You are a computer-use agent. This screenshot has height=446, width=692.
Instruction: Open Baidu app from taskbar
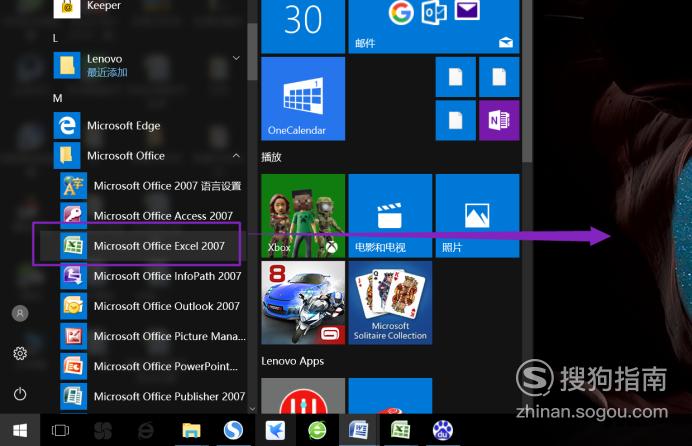pyautogui.click(x=442, y=430)
